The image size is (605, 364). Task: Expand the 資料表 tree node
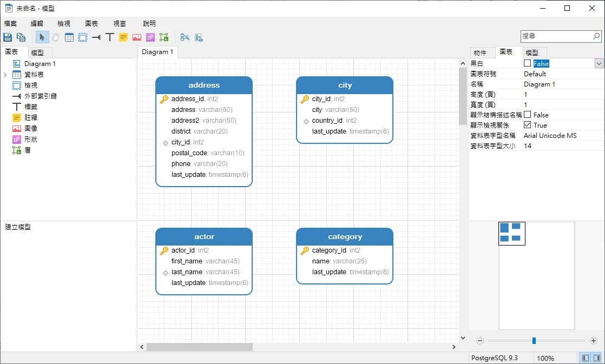[x=5, y=75]
